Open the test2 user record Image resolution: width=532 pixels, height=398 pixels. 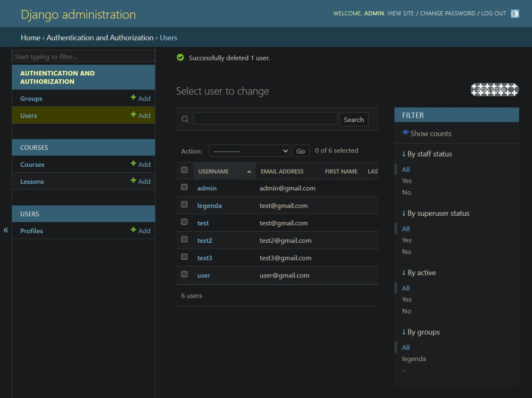(205, 240)
